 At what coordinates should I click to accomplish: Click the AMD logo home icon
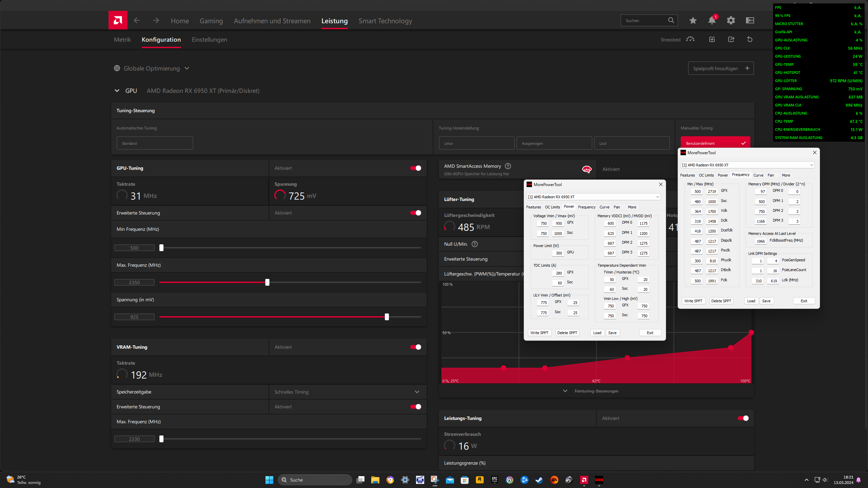(x=118, y=20)
